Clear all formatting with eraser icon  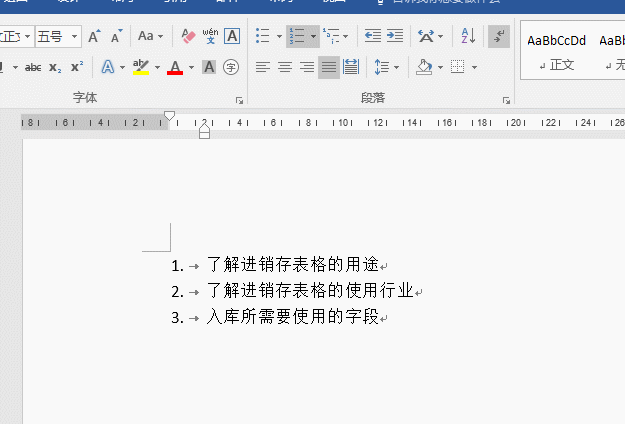click(188, 36)
